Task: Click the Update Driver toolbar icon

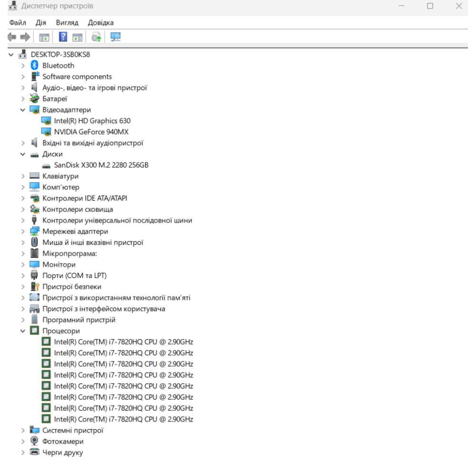Action: (x=96, y=37)
